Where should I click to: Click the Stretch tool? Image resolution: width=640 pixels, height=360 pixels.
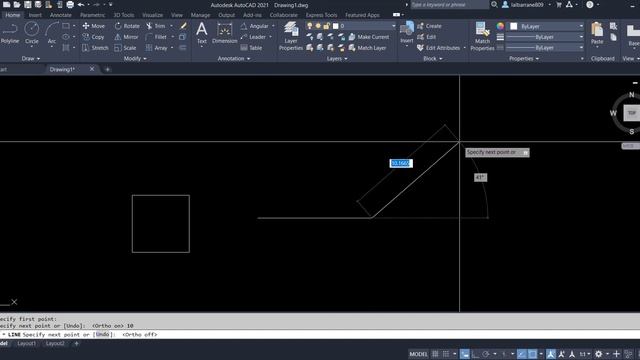pyautogui.click(x=95, y=48)
